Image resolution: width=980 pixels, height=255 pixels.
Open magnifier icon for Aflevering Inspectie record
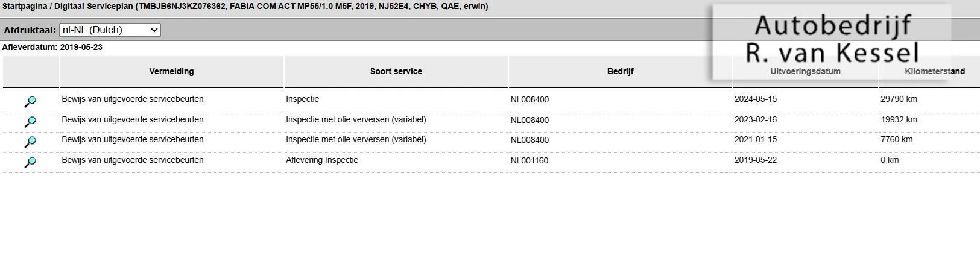pos(30,163)
